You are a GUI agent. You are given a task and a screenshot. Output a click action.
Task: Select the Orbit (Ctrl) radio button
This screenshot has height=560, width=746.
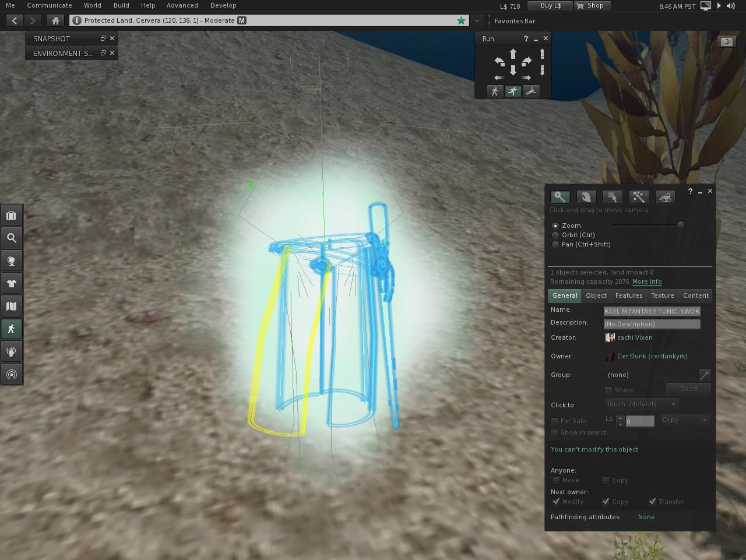tap(555, 235)
